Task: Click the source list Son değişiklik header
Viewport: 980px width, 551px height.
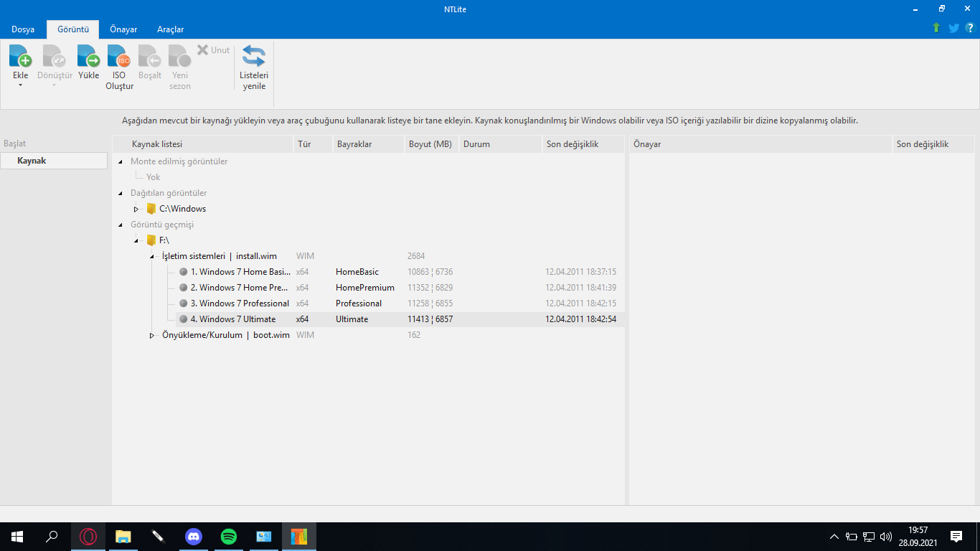Action: (583, 144)
